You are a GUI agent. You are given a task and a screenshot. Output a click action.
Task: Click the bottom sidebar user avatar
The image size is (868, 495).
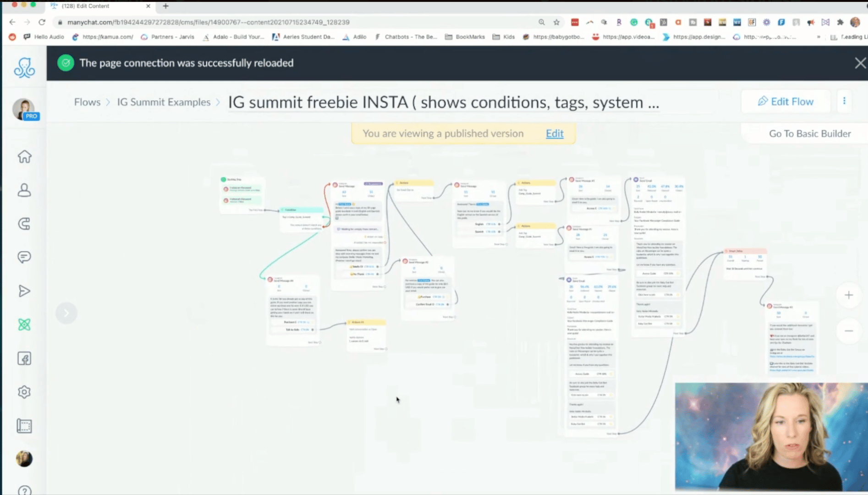24,459
